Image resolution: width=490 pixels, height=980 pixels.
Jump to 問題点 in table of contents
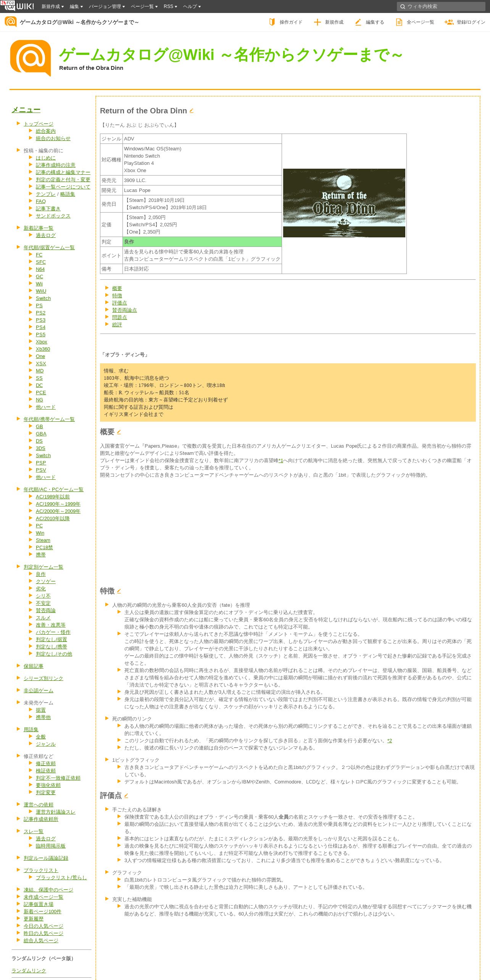tap(119, 318)
